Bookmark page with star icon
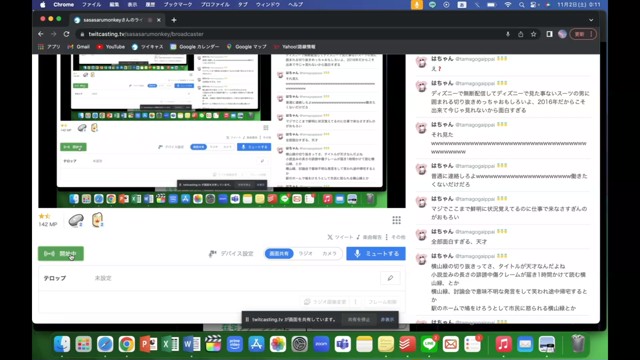Screen dimensions: 640x360 533,34
